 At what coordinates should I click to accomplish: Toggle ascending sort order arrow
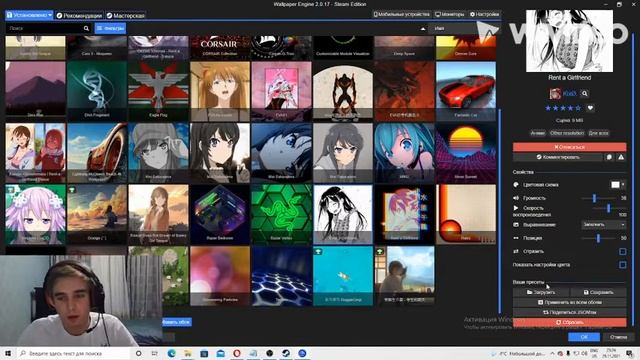coord(422,29)
